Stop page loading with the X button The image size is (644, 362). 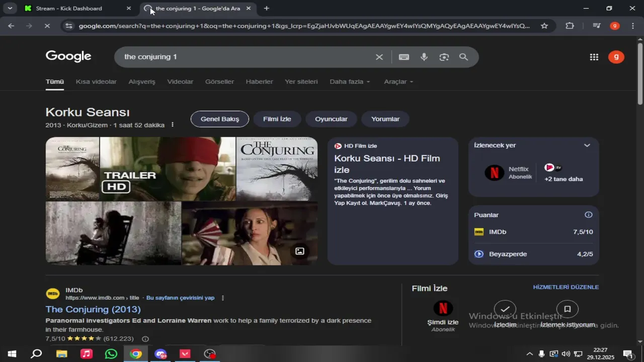(x=47, y=26)
